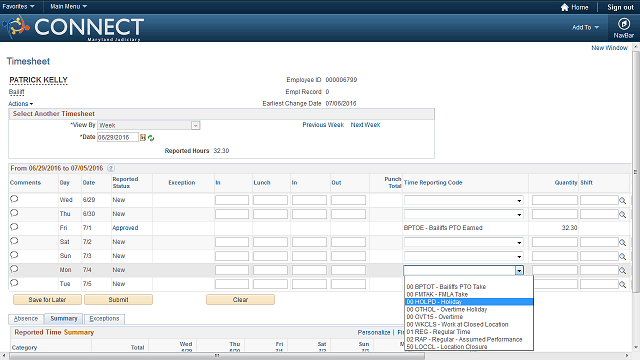Switch to the Exceptions tab
The width and height of the screenshot is (640, 360).
tap(104, 319)
